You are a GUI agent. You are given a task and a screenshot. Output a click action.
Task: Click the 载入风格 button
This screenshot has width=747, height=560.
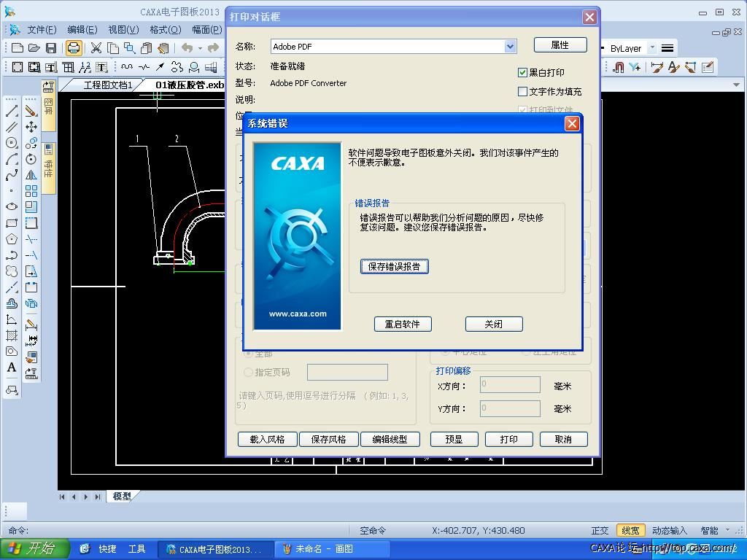267,439
